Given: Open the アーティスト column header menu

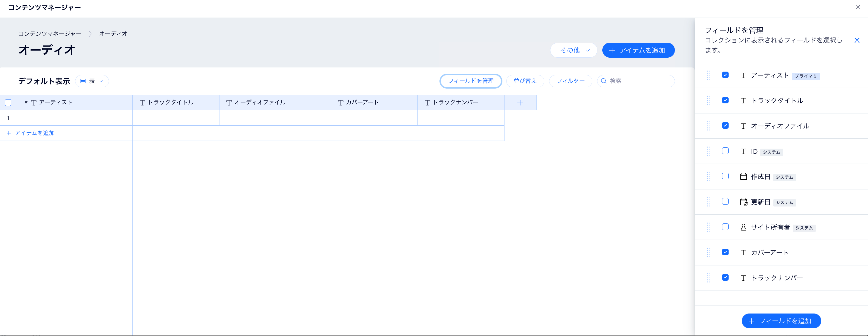Looking at the screenshot, I should (75, 103).
